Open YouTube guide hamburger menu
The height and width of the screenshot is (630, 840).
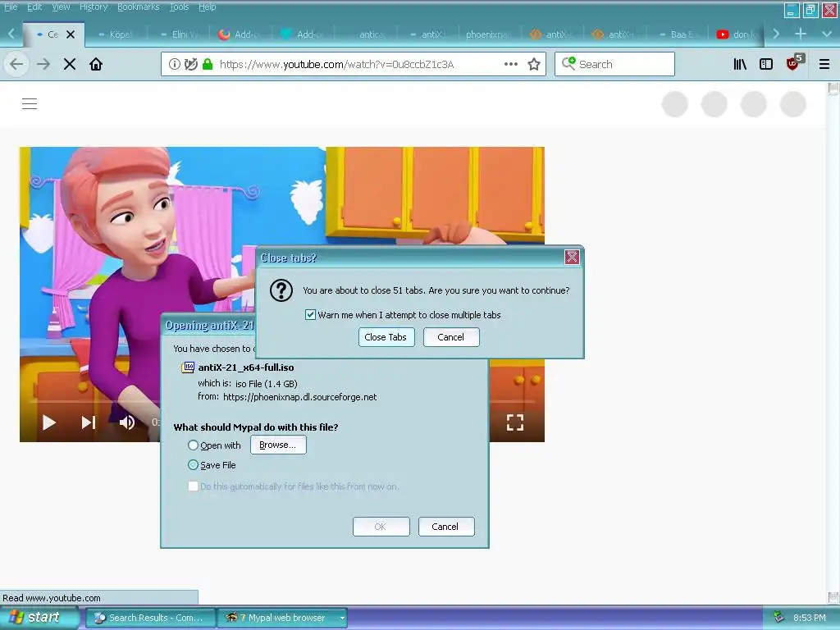tap(30, 104)
